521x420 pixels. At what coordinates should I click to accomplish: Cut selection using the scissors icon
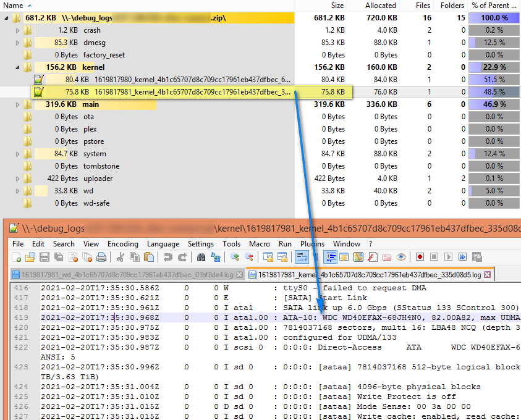coord(121,257)
